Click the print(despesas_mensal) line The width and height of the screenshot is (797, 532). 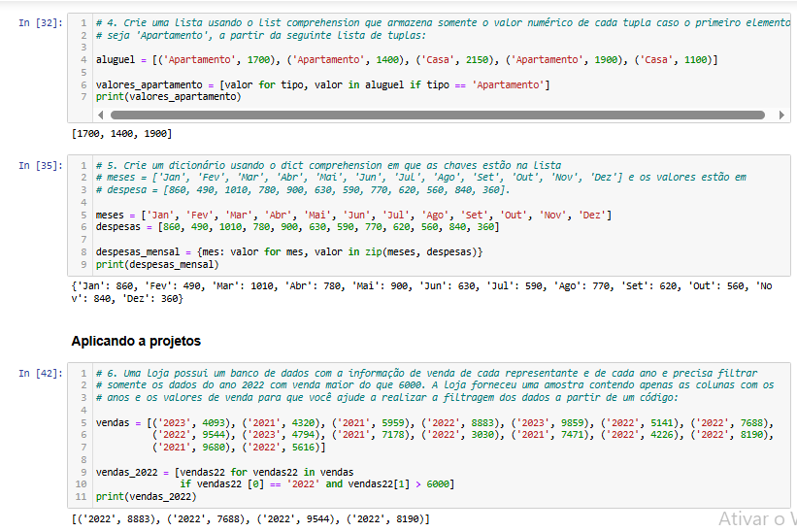click(157, 265)
